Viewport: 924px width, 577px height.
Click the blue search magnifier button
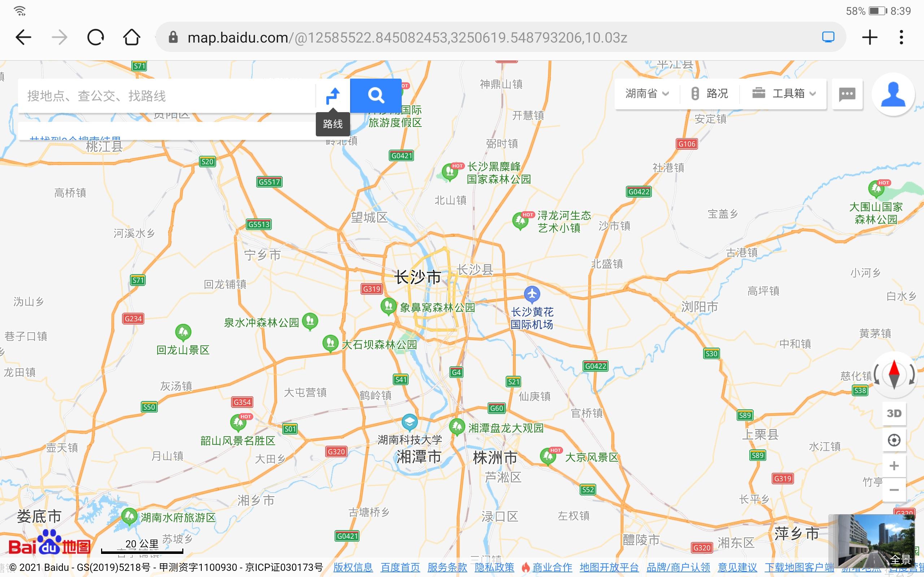[x=376, y=96]
